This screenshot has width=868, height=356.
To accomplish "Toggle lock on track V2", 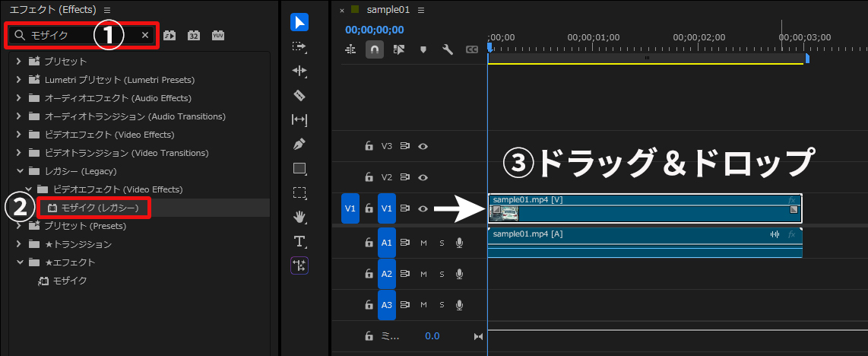I will click(369, 177).
